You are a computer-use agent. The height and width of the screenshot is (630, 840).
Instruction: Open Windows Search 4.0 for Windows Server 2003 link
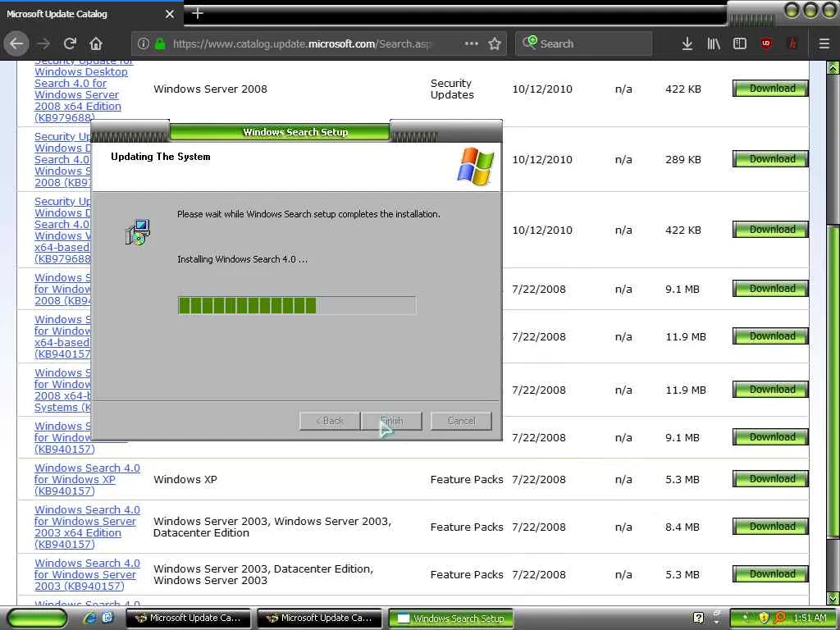[x=87, y=575]
